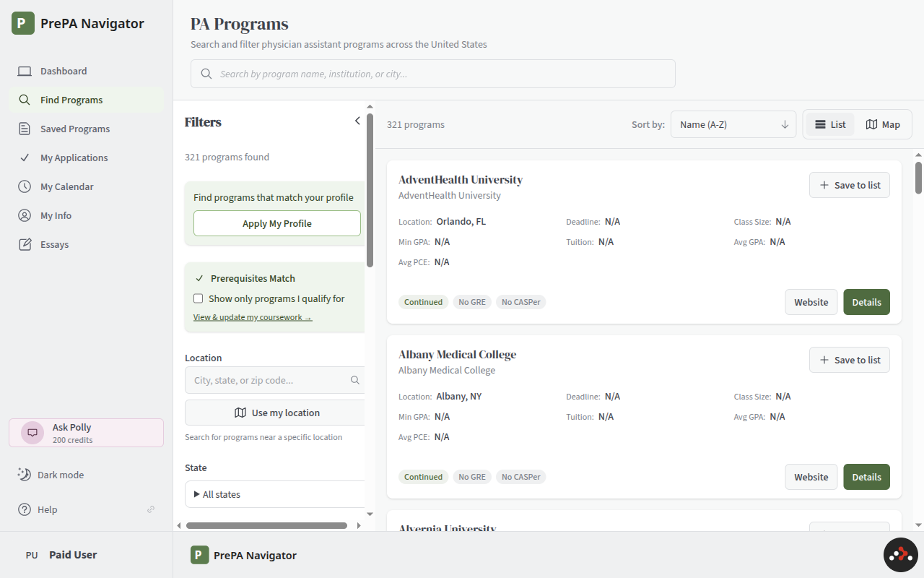Open the Sort by Name (A-Z) dropdown
Viewport: 924px width, 578px height.
[733, 124]
